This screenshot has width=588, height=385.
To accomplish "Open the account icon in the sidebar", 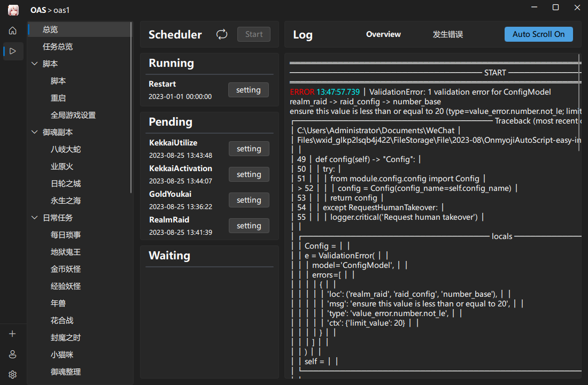I will (12, 354).
